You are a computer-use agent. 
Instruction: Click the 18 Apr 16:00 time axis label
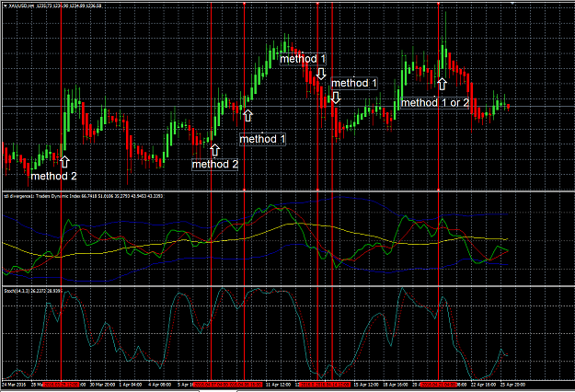[396, 385]
